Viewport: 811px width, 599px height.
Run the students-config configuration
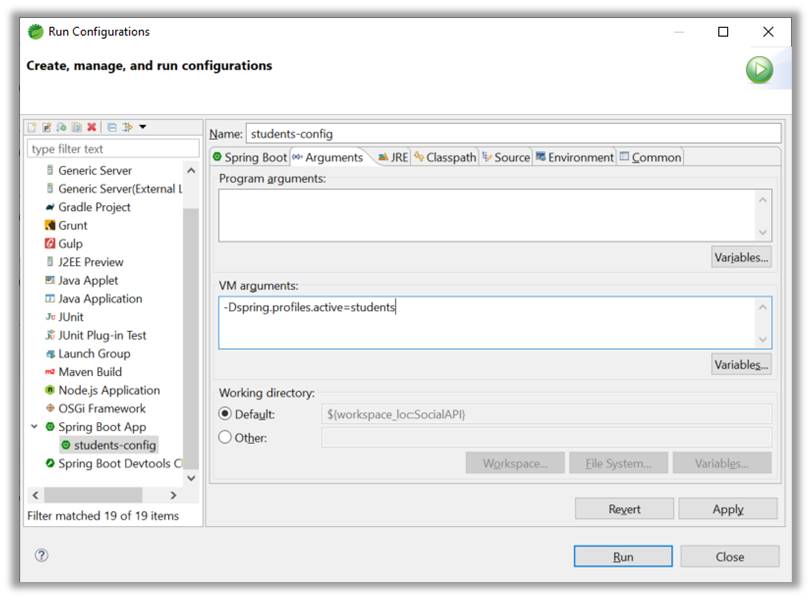coord(622,556)
